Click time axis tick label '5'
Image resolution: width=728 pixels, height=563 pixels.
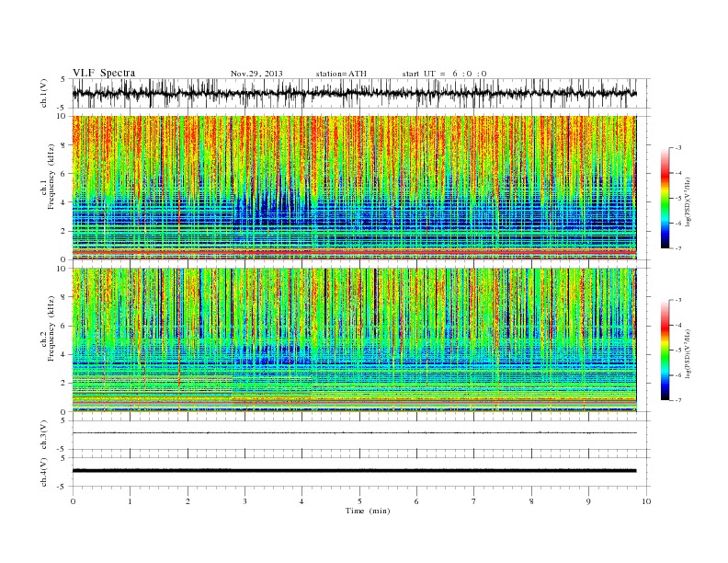coord(359,501)
